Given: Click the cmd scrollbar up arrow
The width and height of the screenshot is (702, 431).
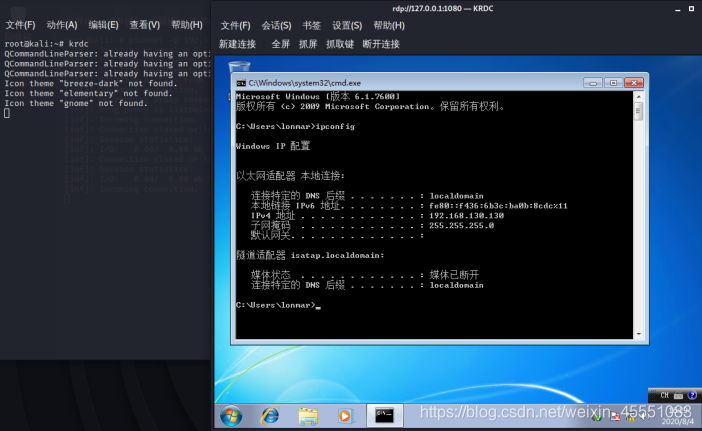Looking at the screenshot, I should (x=639, y=96).
